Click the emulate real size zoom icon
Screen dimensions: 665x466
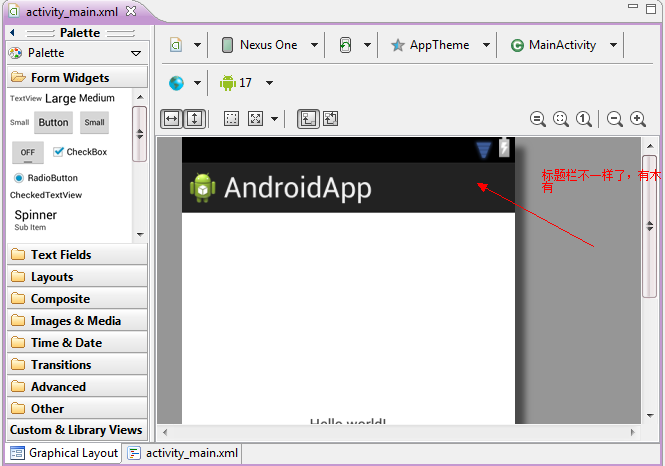tap(538, 119)
